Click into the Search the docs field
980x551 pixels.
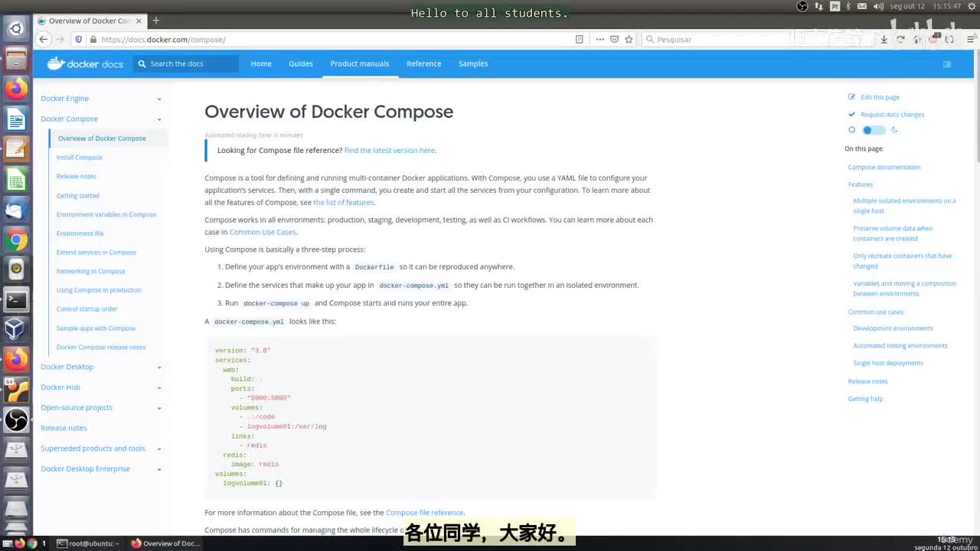click(x=186, y=64)
